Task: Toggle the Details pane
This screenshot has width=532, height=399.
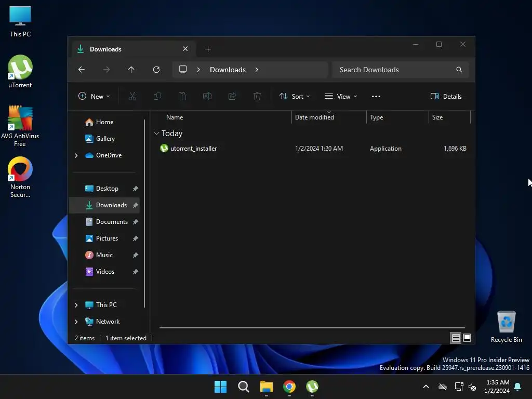Action: [x=446, y=96]
